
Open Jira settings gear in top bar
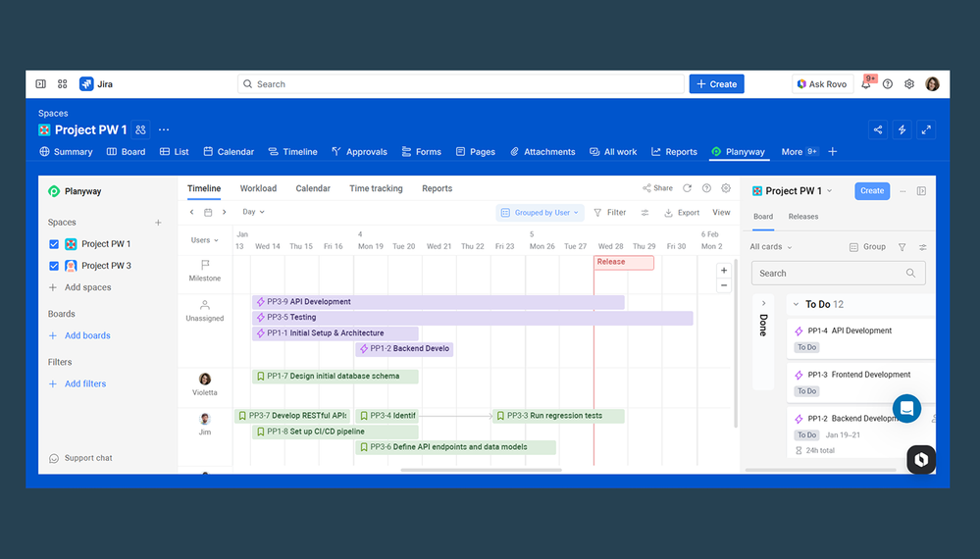[909, 83]
